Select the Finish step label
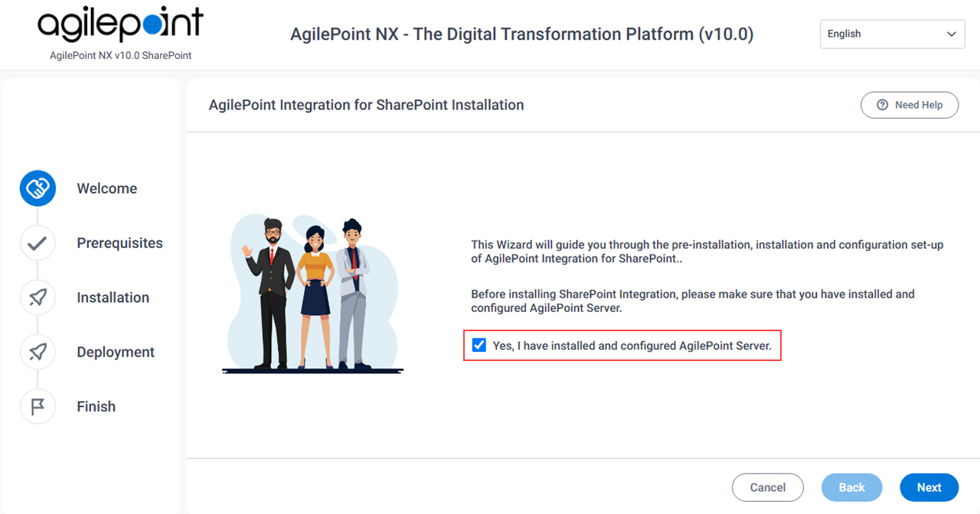 [96, 407]
